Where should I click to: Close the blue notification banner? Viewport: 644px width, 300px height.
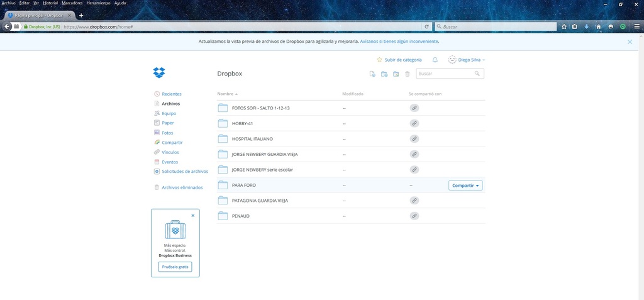pyautogui.click(x=630, y=42)
